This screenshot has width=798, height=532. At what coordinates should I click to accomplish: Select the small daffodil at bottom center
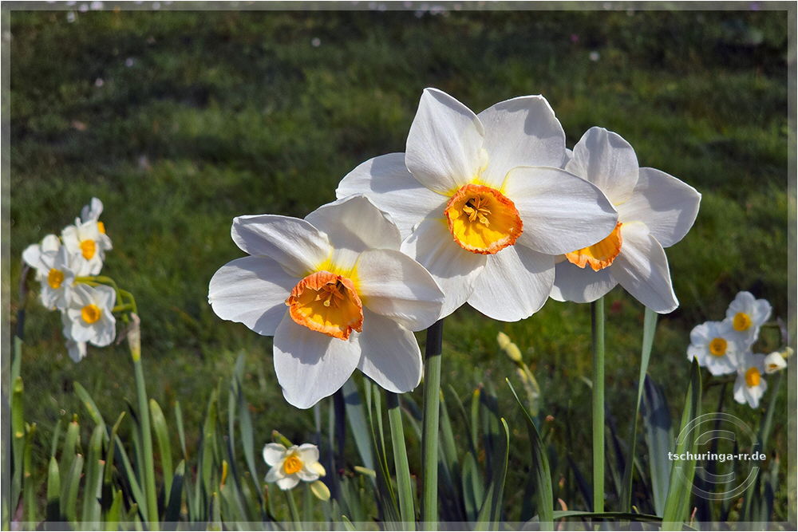[291, 464]
